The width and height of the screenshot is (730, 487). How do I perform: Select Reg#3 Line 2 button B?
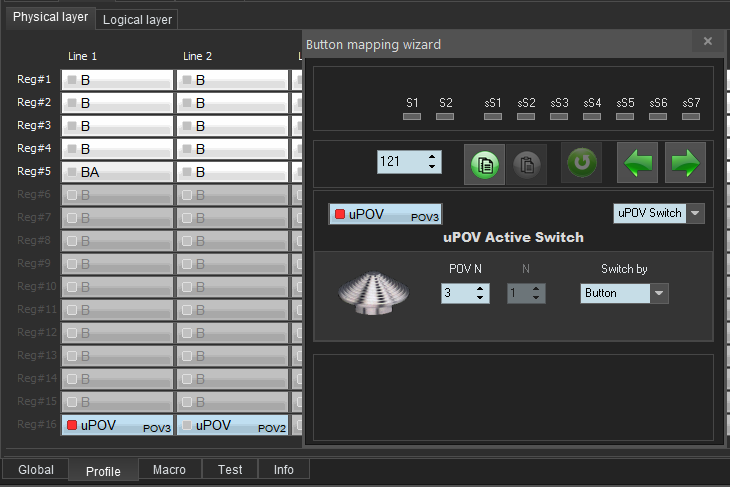(232, 126)
